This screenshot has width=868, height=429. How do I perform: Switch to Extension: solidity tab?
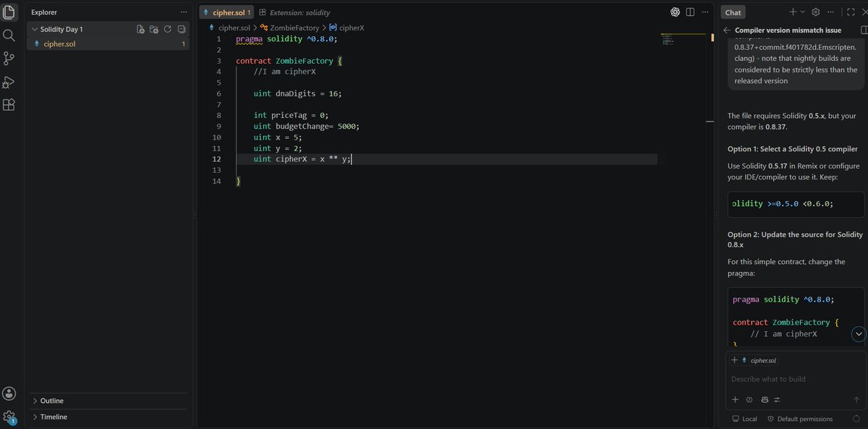tap(294, 12)
